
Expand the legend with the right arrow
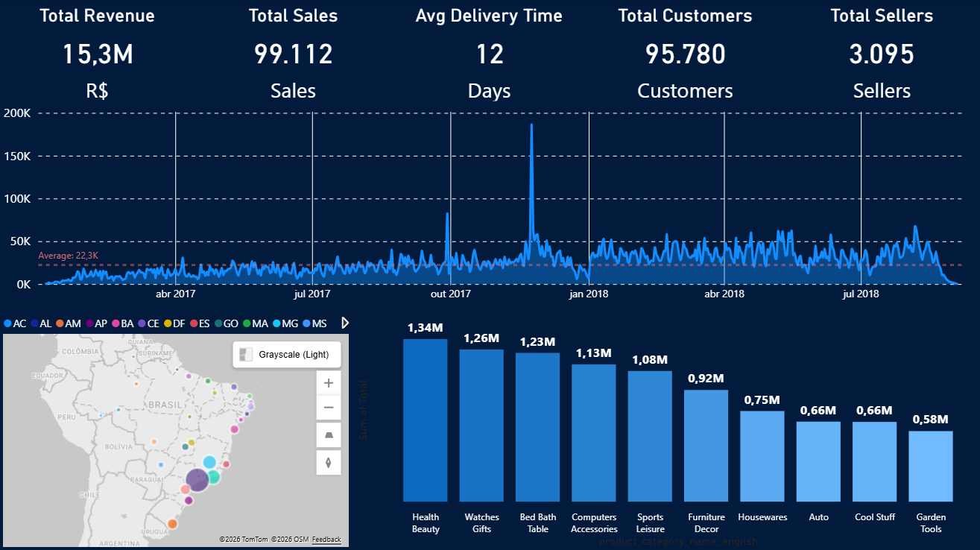[344, 323]
